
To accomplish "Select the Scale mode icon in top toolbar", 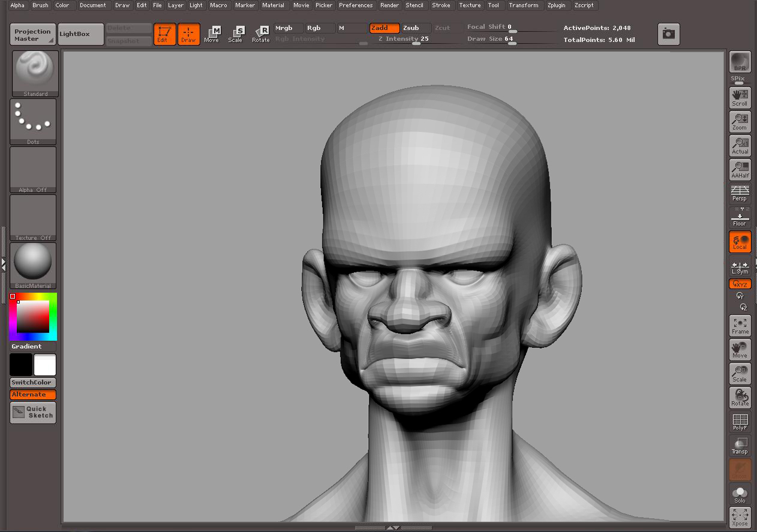I will click(236, 34).
